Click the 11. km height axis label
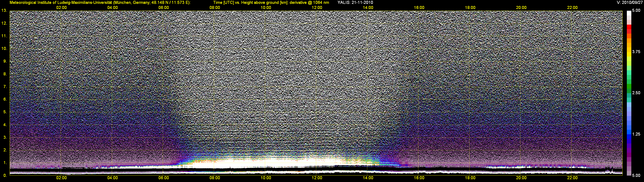Image resolution: width=644 pixels, height=182 pixels. (x=4, y=36)
